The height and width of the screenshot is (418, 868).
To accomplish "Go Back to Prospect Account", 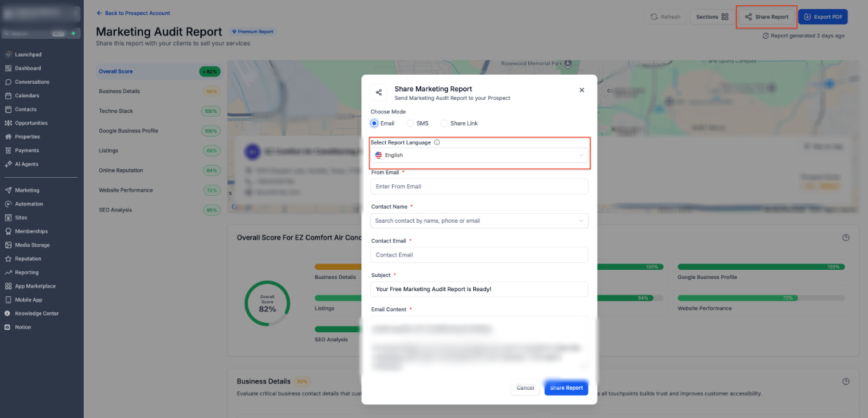I will coord(133,13).
